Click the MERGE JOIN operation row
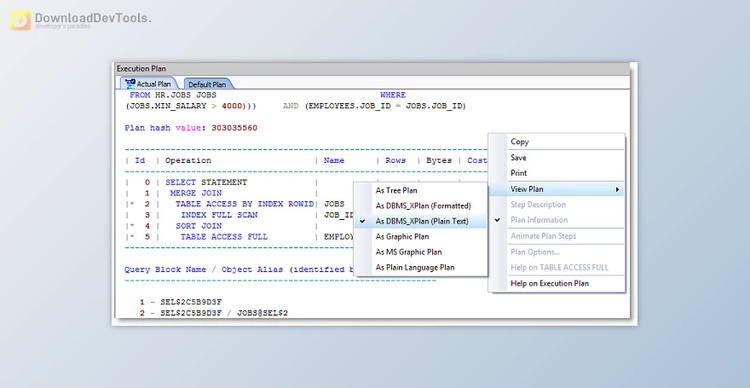 pyautogui.click(x=196, y=193)
